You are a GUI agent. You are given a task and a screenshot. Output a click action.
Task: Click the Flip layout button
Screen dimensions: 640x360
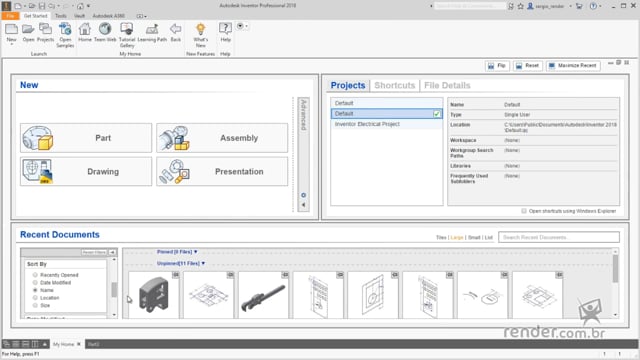[497, 66]
